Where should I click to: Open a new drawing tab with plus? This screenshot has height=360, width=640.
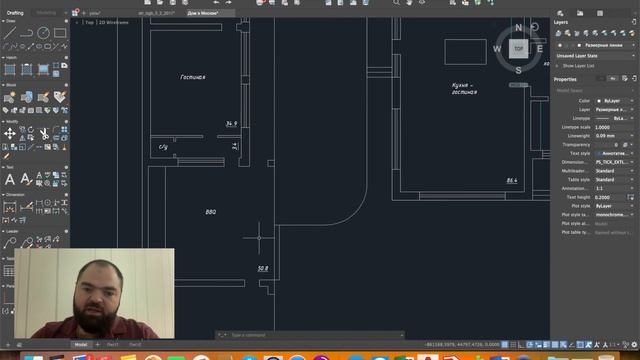pos(84,13)
